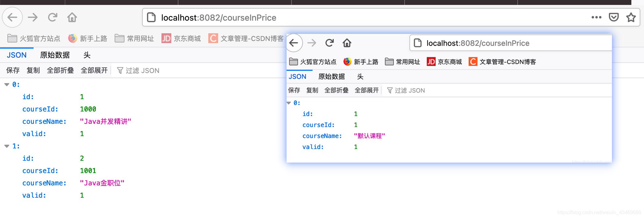Open 新手上路 Firefox bookmark in main window
This screenshot has width=644, height=218.
click(x=88, y=38)
